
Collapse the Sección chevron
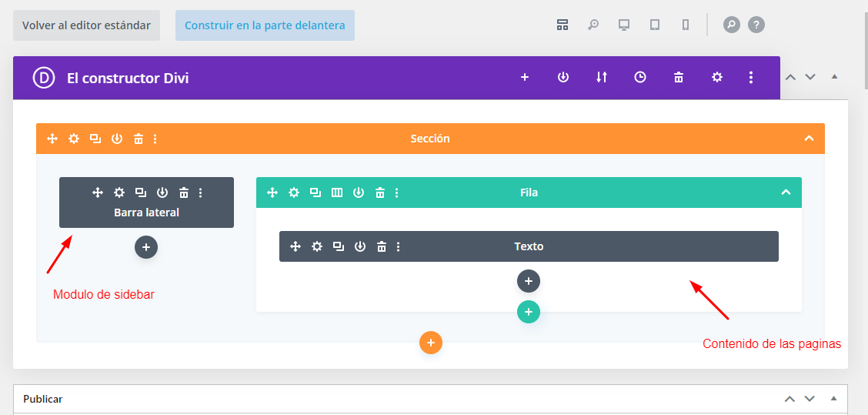tap(809, 139)
